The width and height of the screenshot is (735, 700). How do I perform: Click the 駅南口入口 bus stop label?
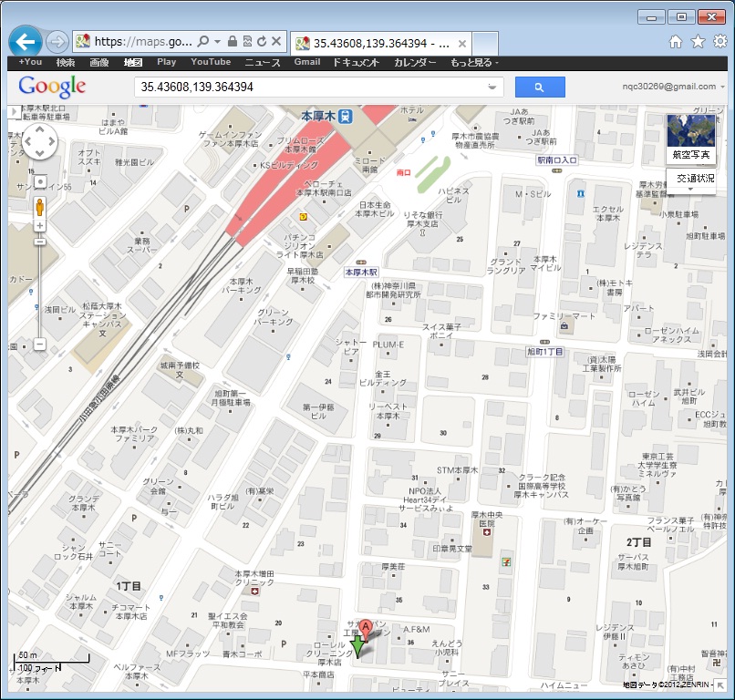point(556,160)
